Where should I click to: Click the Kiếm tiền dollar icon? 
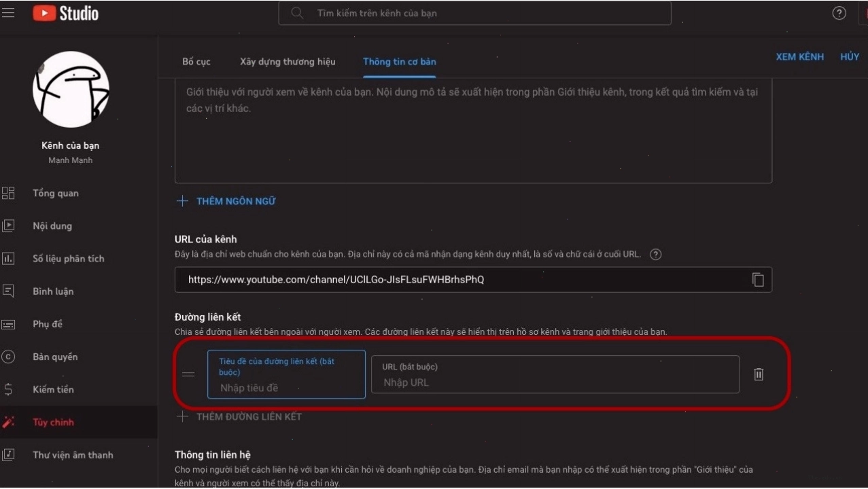click(x=8, y=389)
